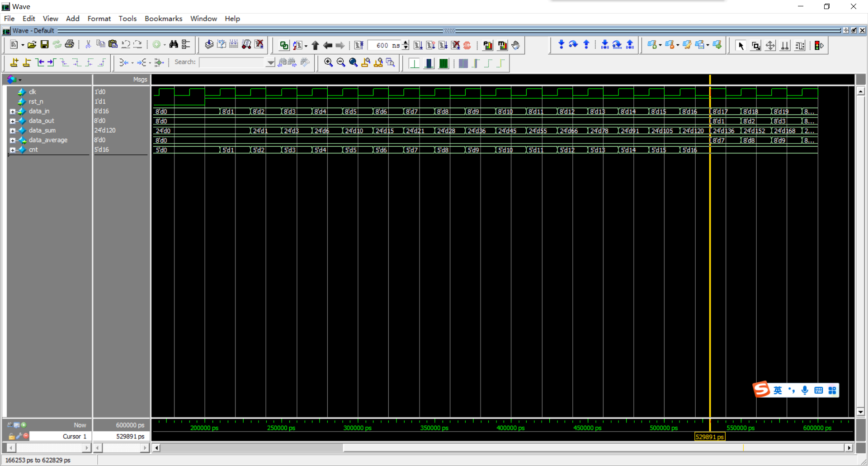Open the pathname column header dropdown
868x466 pixels.
tap(20, 80)
